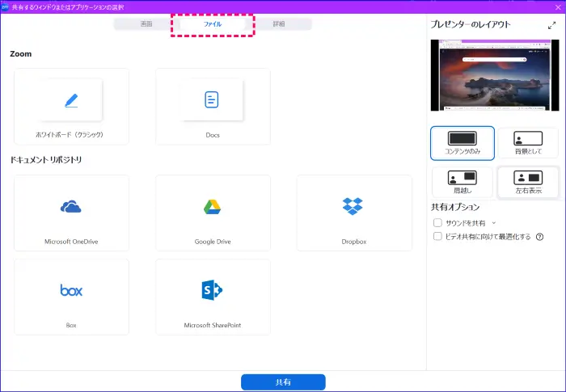
Task: Open the Microsoft SharePoint icon
Action: [x=213, y=290]
